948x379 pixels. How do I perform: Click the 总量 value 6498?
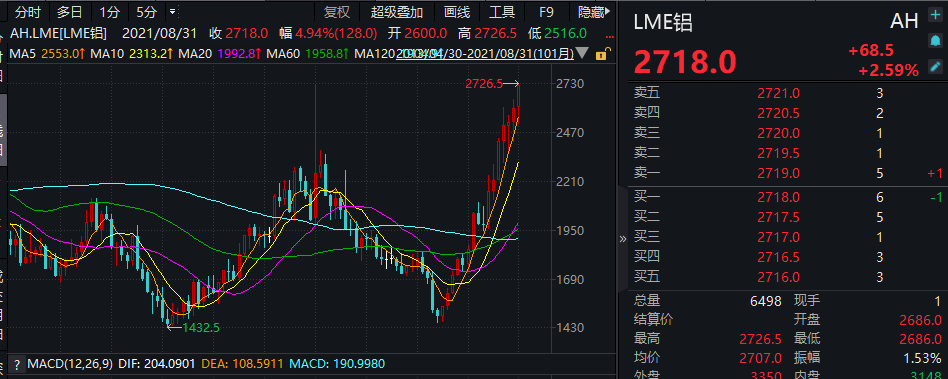click(x=764, y=300)
